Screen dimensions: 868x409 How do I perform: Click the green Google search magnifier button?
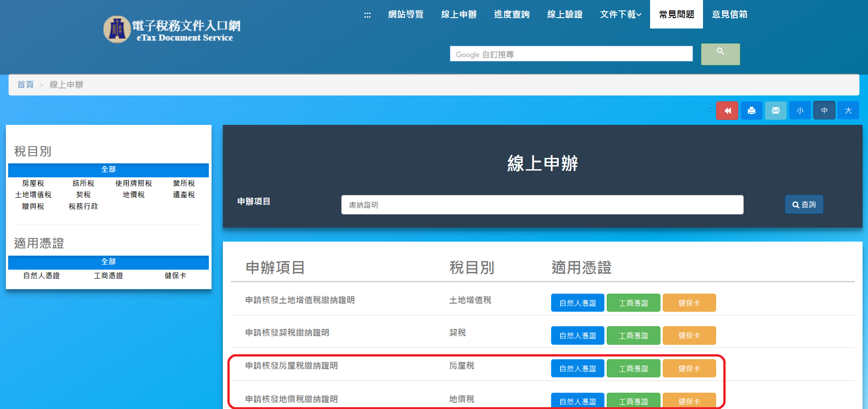coord(720,54)
